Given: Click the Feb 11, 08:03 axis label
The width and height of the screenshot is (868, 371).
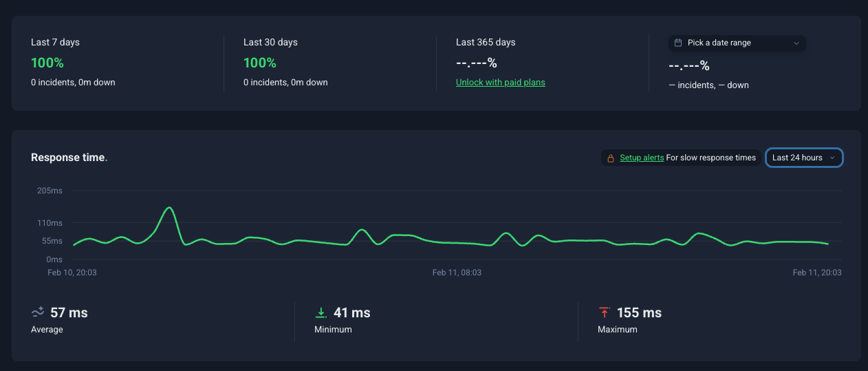Looking at the screenshot, I should tap(457, 273).
